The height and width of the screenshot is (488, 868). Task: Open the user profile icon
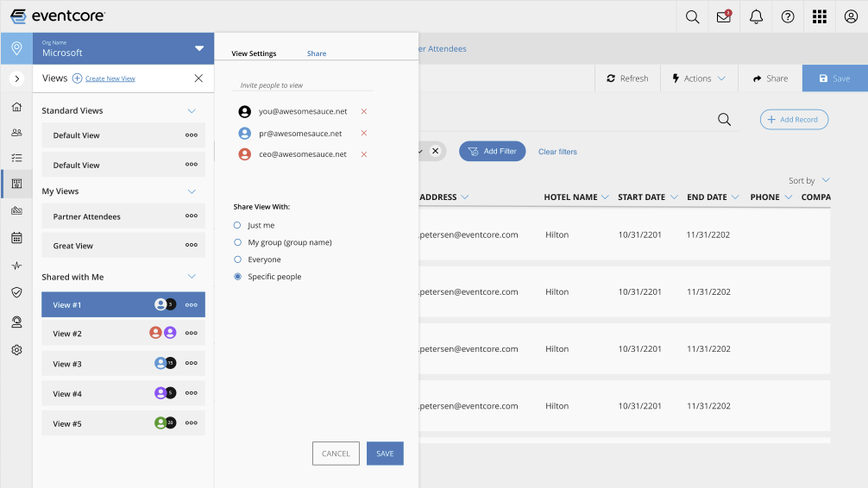[x=851, y=16]
